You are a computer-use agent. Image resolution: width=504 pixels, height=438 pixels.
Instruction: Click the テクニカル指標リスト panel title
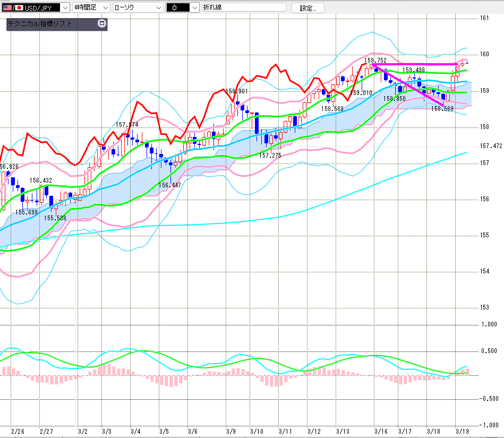point(40,24)
